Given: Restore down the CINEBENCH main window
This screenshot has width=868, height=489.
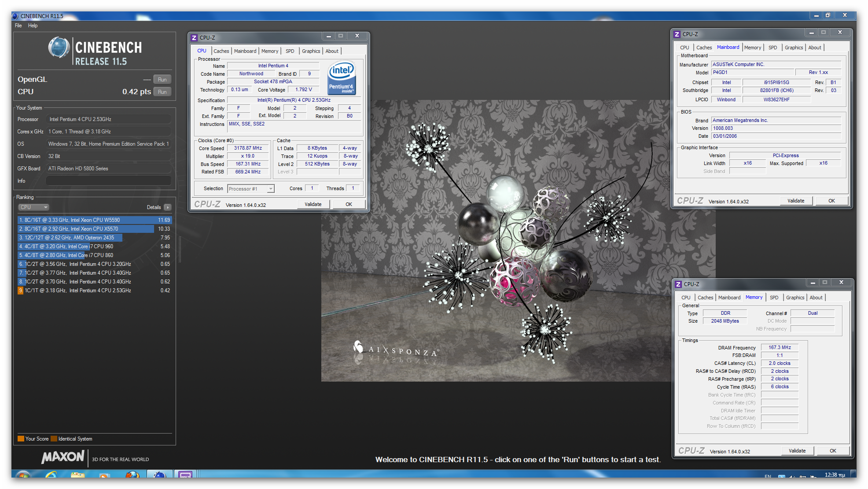Looking at the screenshot, I should point(828,15).
